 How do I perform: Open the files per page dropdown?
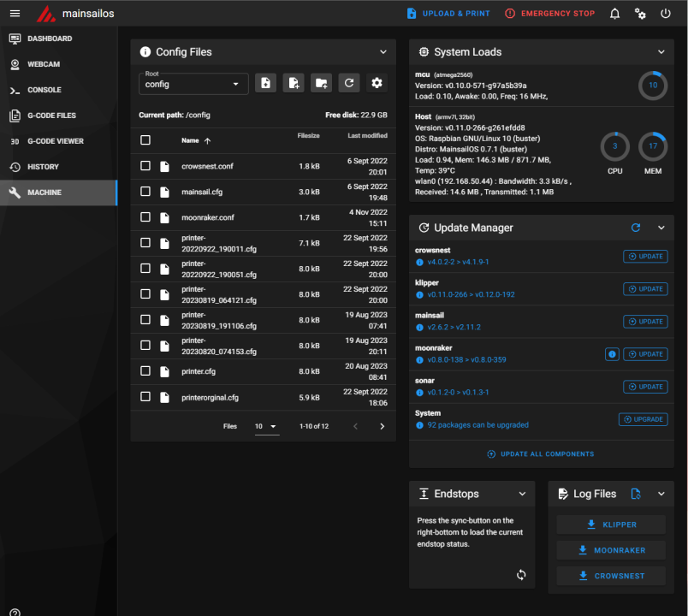(266, 426)
